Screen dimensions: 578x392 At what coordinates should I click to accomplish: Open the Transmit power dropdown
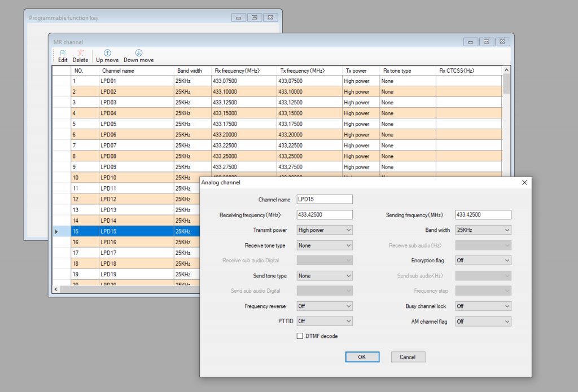point(325,230)
